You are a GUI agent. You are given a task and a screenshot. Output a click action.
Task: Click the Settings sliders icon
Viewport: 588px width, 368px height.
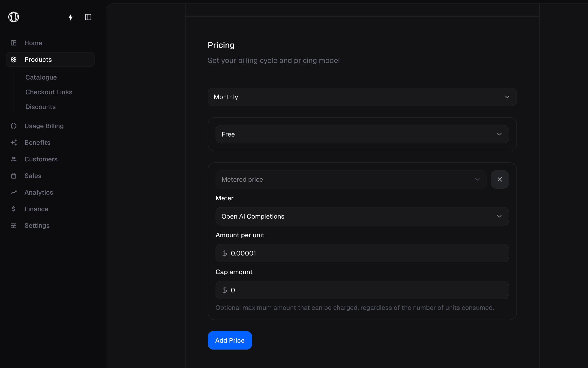(14, 226)
